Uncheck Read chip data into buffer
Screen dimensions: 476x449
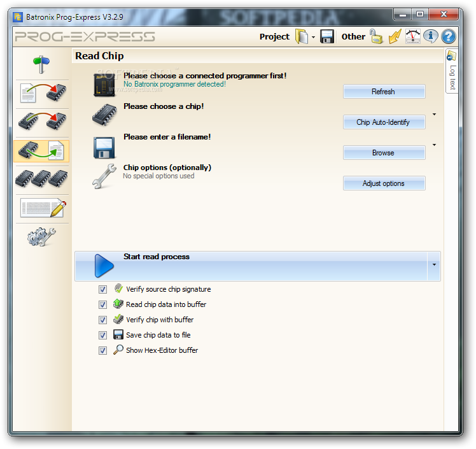click(102, 304)
